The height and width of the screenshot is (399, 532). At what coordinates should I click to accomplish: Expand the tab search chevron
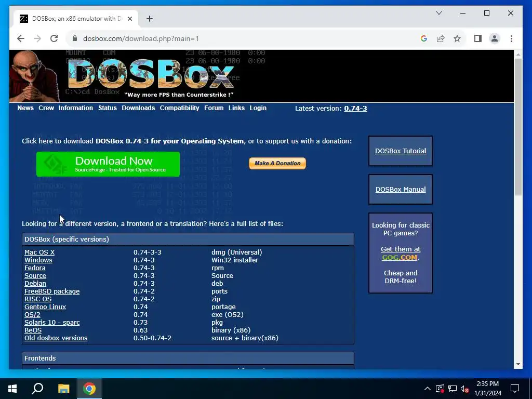point(438,13)
